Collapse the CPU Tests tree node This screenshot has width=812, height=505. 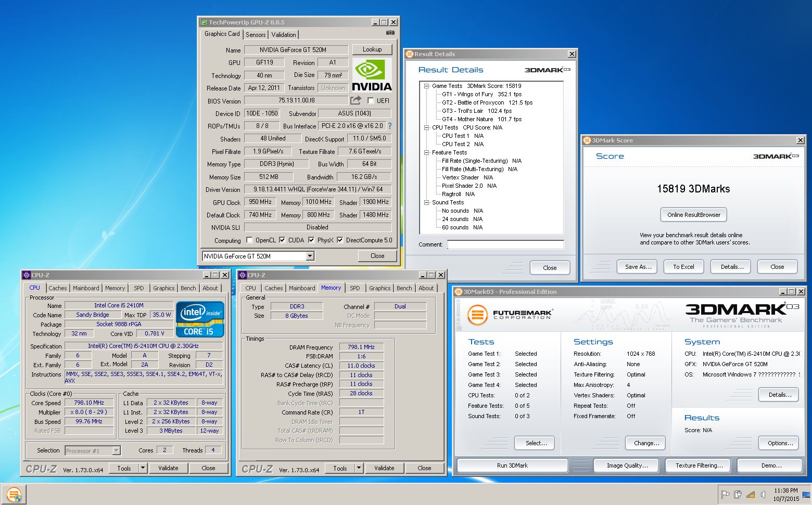[426, 127]
